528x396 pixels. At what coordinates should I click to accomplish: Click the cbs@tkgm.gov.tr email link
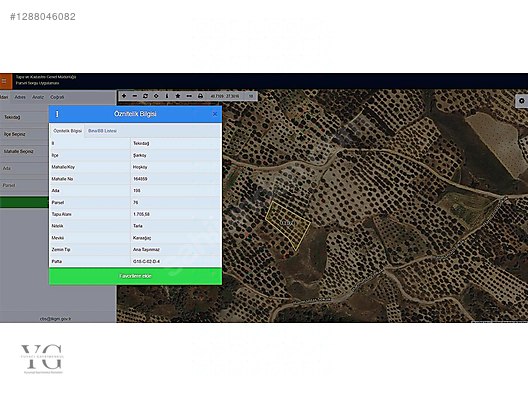coord(56,318)
